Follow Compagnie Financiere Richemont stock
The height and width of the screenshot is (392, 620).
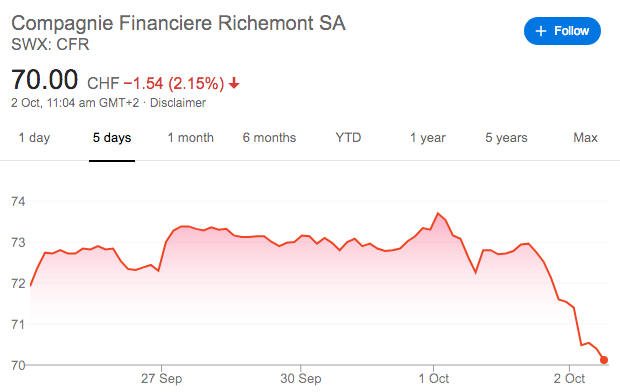coord(562,31)
